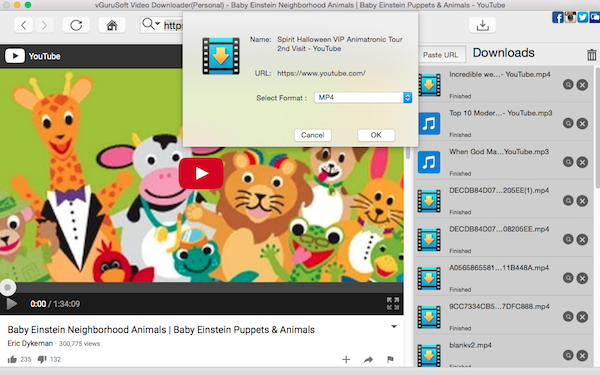
Task: Reload the page with the refresh icon
Action: [x=76, y=25]
